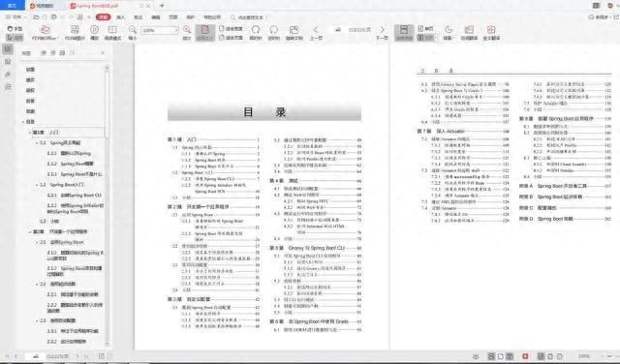Click the sync status button top right
The width and height of the screenshot is (620, 364).
[599, 17]
